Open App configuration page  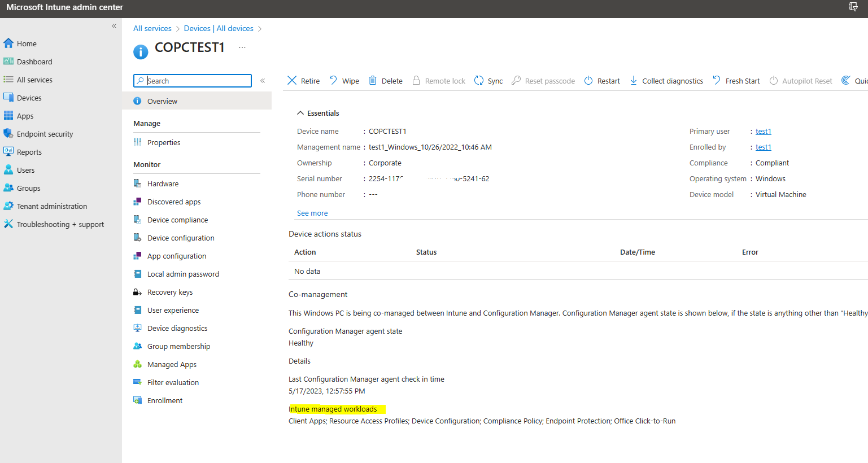[177, 256]
